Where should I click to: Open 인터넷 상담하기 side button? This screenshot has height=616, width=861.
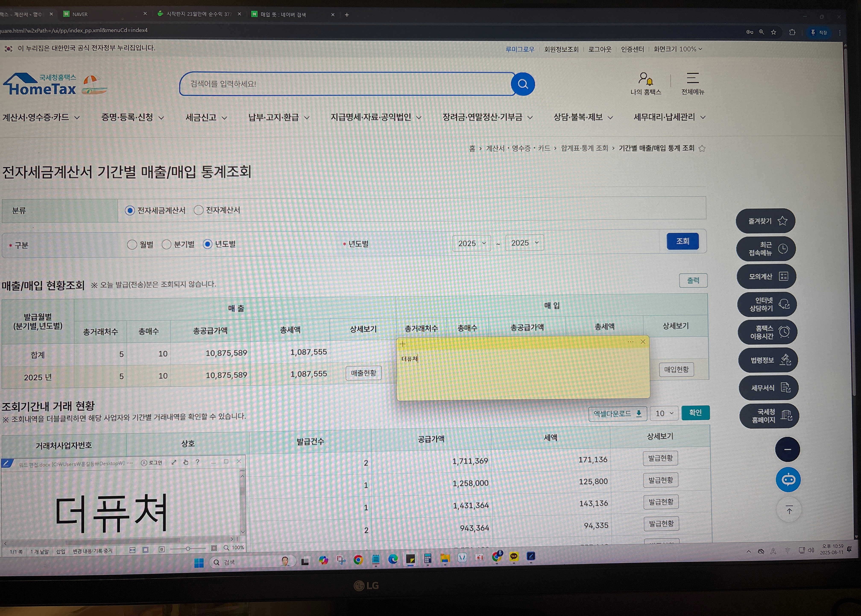coord(767,304)
